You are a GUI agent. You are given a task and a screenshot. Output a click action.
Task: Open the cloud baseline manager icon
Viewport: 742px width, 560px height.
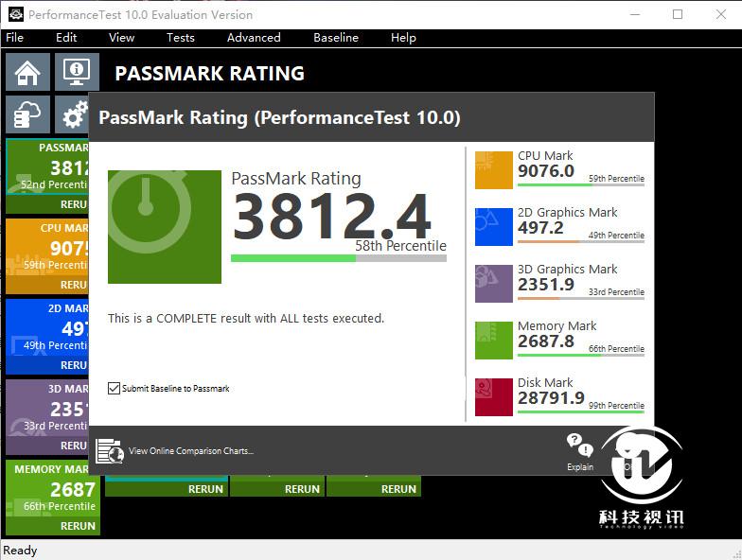(28, 114)
